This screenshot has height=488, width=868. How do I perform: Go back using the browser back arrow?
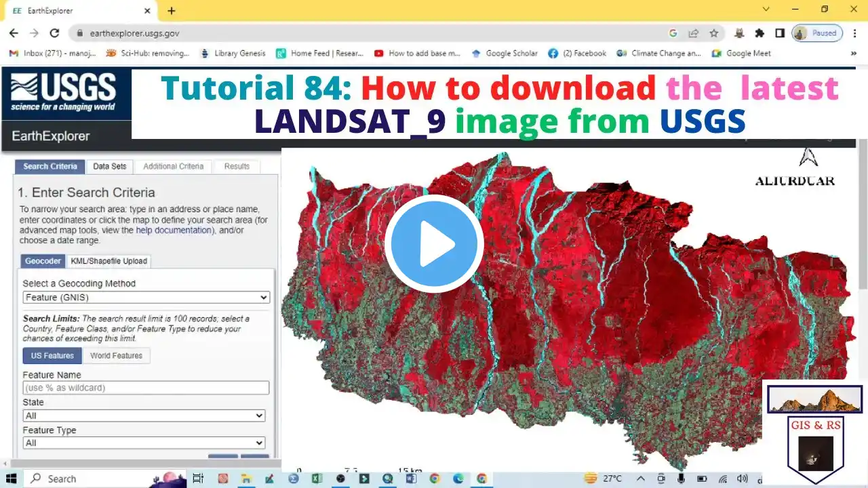(14, 33)
